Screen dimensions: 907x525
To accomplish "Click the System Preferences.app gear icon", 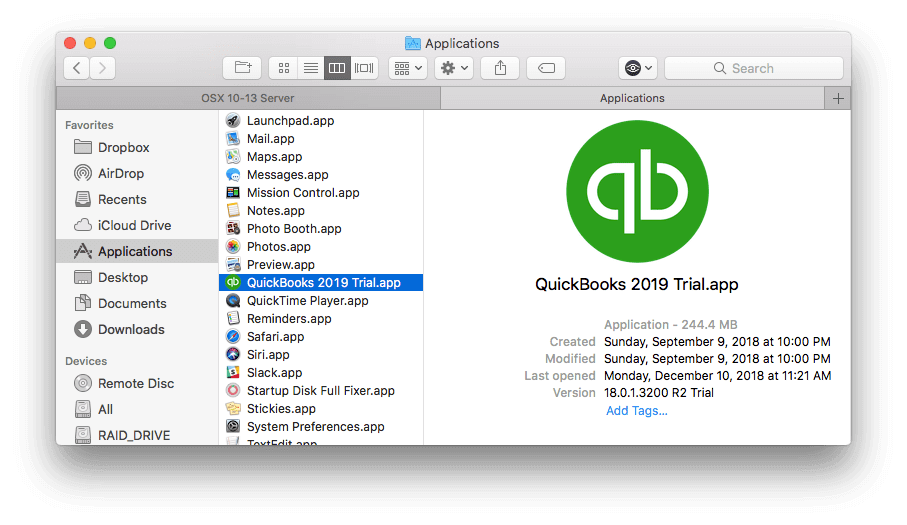I will 233,426.
